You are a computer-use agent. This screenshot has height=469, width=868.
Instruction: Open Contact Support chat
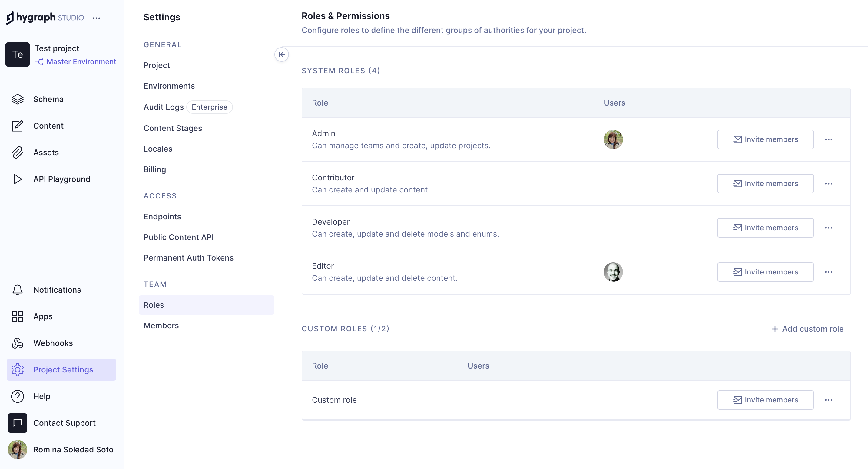[65, 423]
